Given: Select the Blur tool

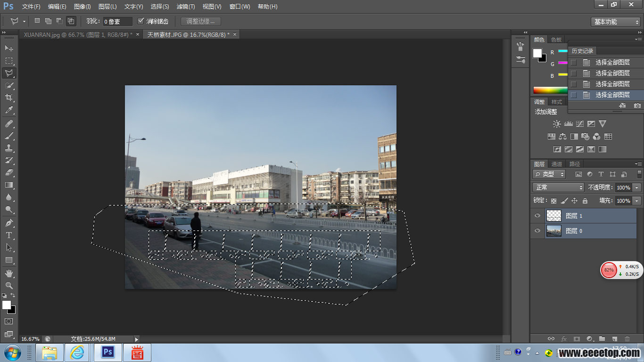Looking at the screenshot, I should [x=9, y=197].
